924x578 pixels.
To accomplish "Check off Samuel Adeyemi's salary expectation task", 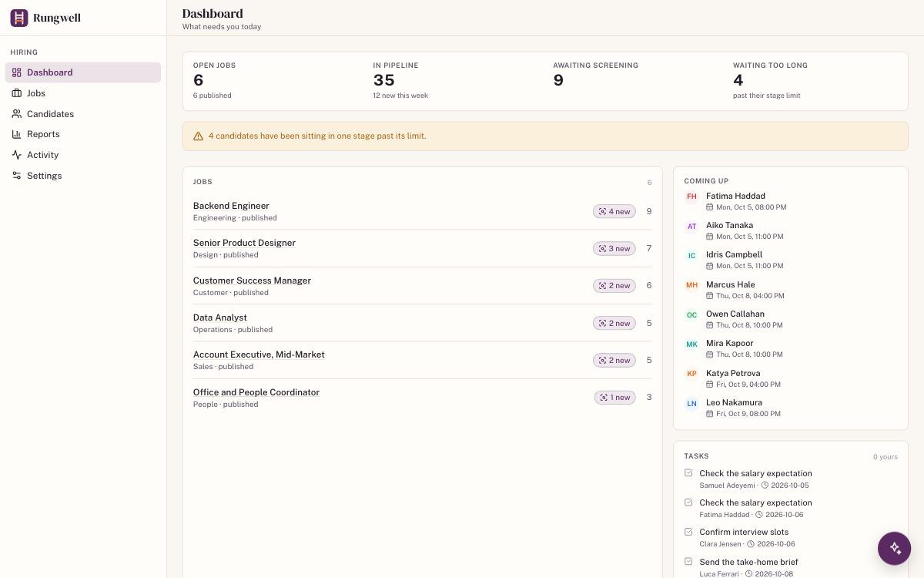I will [x=688, y=473].
